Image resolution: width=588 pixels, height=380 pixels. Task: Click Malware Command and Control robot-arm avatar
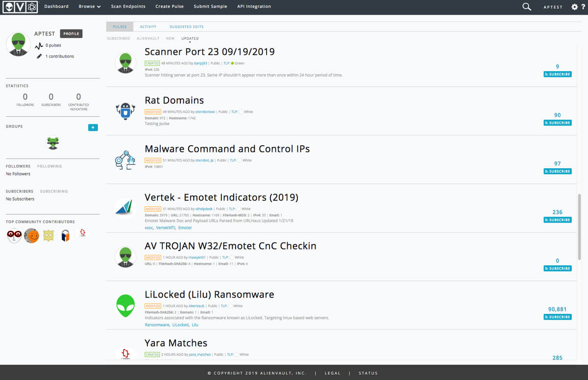click(125, 160)
